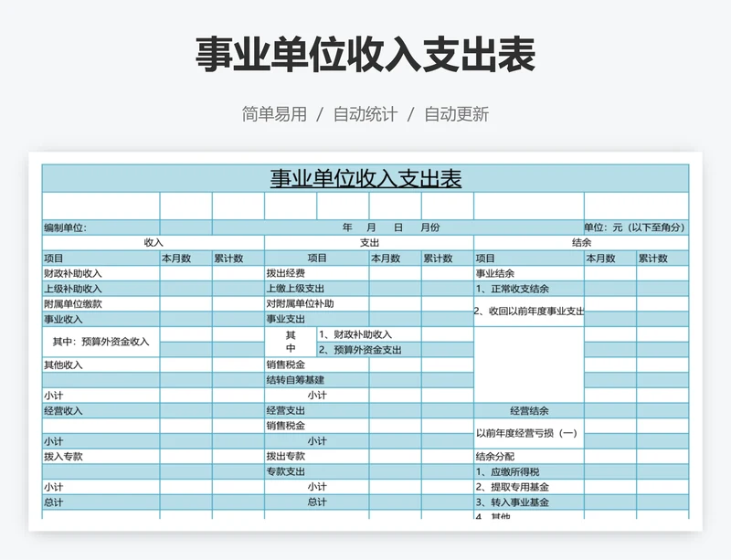
Task: Click the 其他收入 cell
Action: (101, 365)
